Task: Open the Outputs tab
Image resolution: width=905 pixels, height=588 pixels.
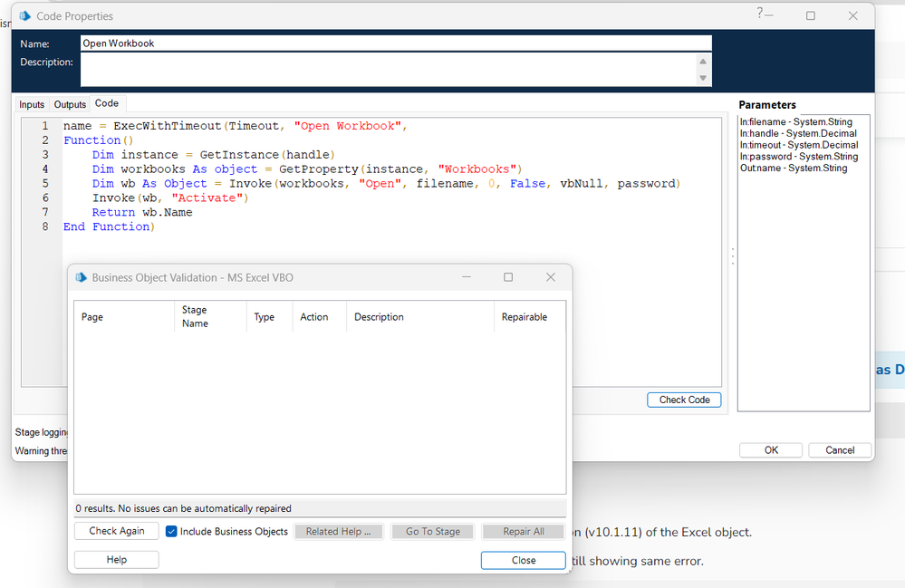Action: (x=70, y=105)
